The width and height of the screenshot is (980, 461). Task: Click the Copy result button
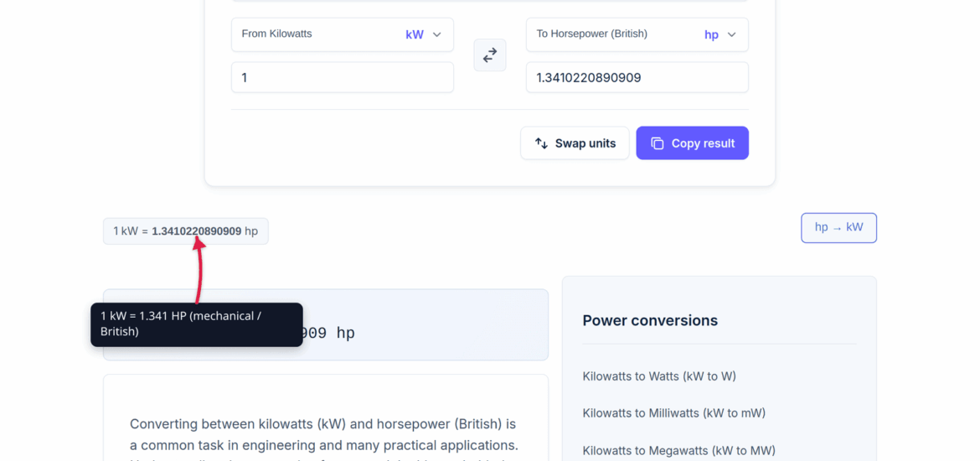coord(692,143)
